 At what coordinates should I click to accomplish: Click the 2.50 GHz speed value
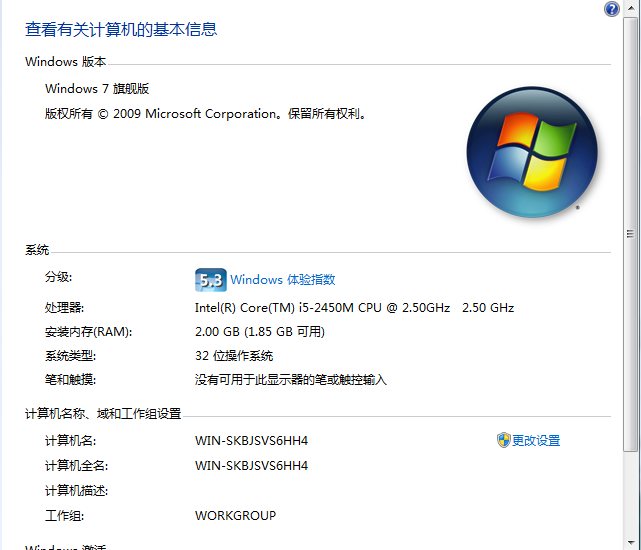tap(488, 308)
